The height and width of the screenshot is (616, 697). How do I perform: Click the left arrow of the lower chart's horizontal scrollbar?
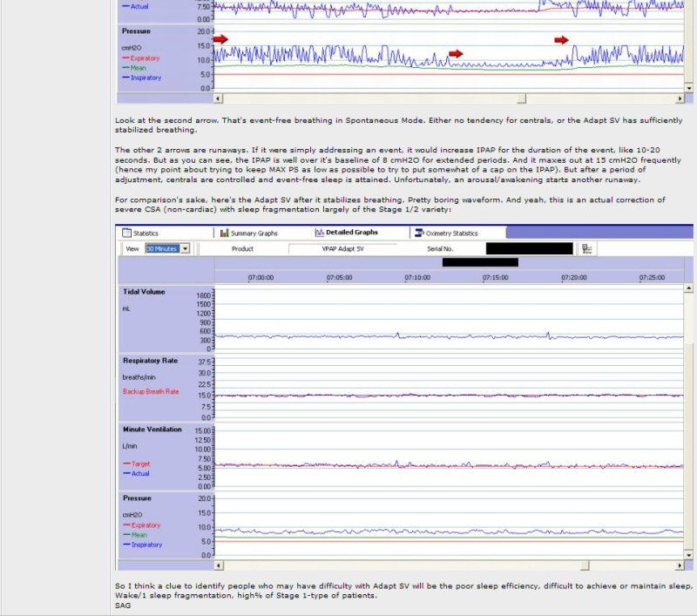click(219, 565)
